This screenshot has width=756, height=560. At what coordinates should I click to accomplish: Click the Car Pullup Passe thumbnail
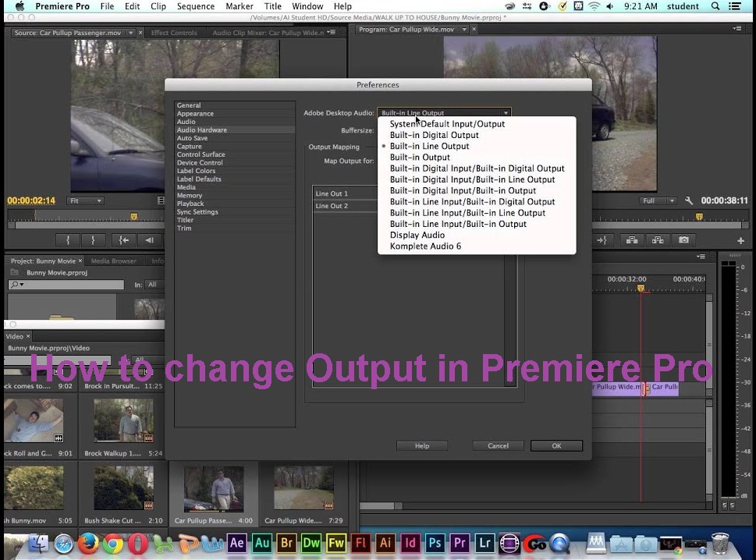coord(215,487)
